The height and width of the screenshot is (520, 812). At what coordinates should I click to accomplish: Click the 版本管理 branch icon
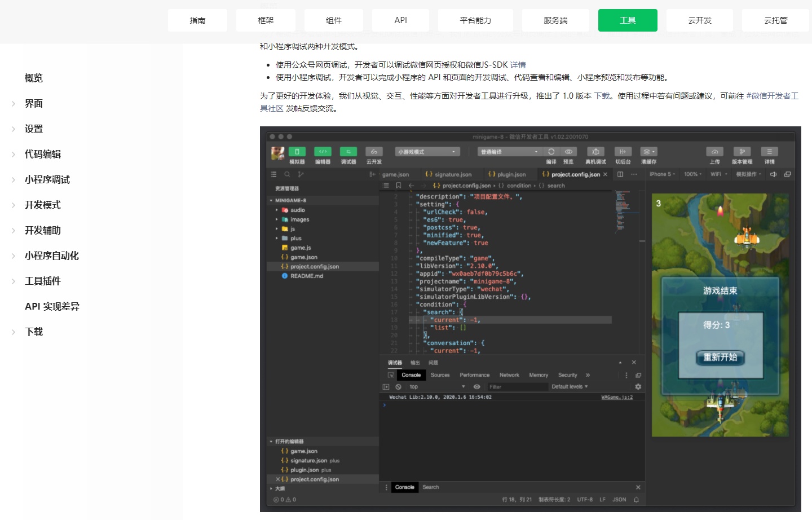(x=742, y=152)
